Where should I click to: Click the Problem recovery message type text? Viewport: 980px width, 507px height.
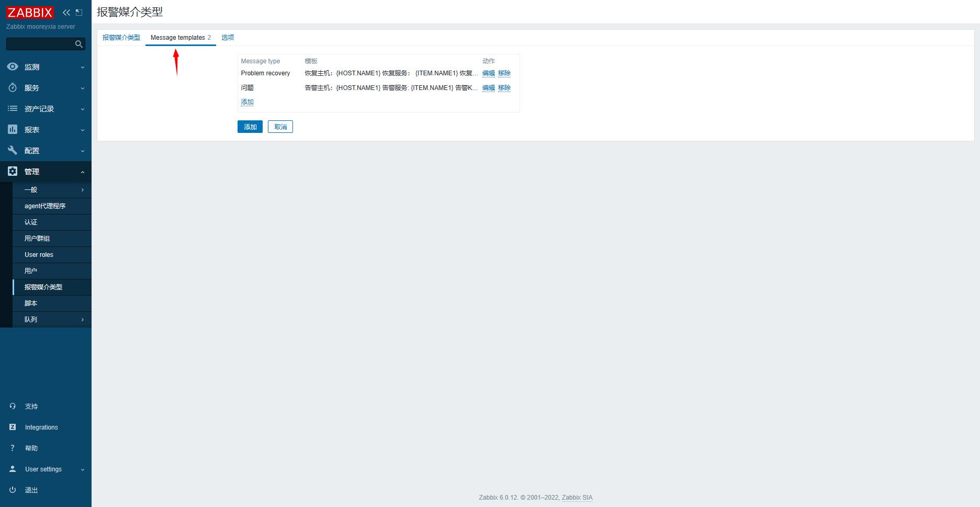tap(265, 73)
